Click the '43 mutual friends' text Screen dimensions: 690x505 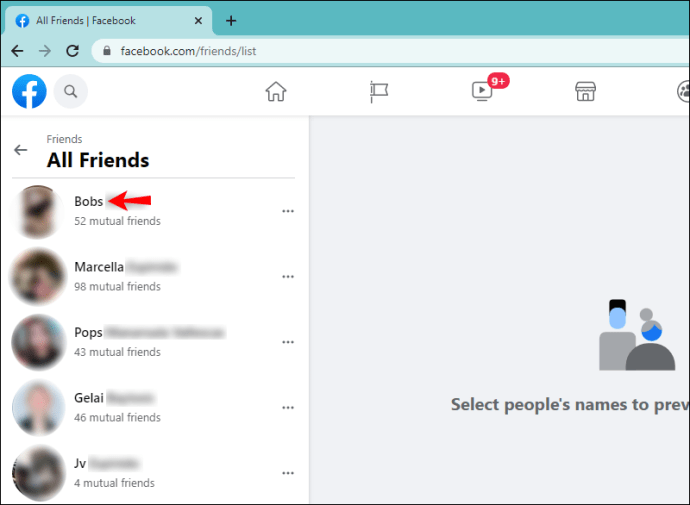[x=117, y=352]
